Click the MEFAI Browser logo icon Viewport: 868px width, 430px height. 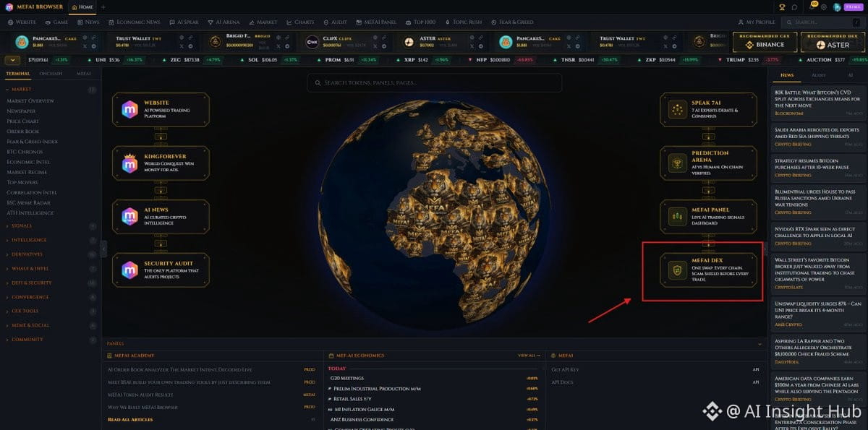point(9,7)
